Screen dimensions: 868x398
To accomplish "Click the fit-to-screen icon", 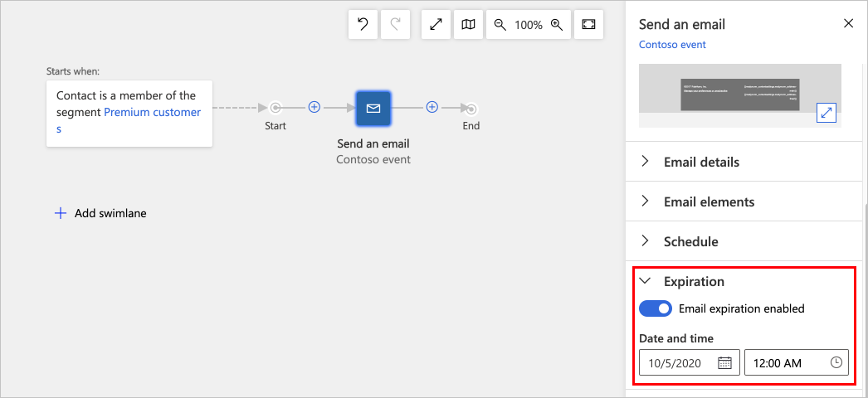I will point(588,25).
